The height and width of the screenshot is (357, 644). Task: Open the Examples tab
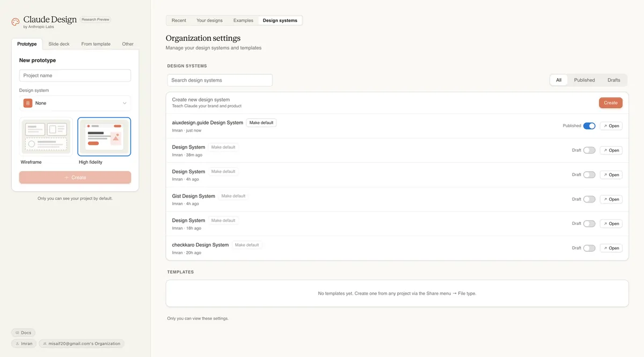tap(243, 20)
